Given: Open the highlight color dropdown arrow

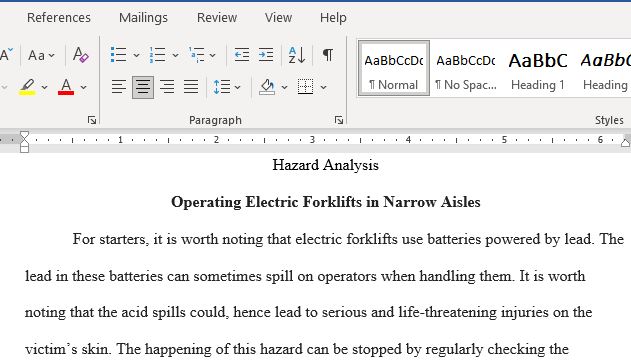Looking at the screenshot, I should pos(44,87).
